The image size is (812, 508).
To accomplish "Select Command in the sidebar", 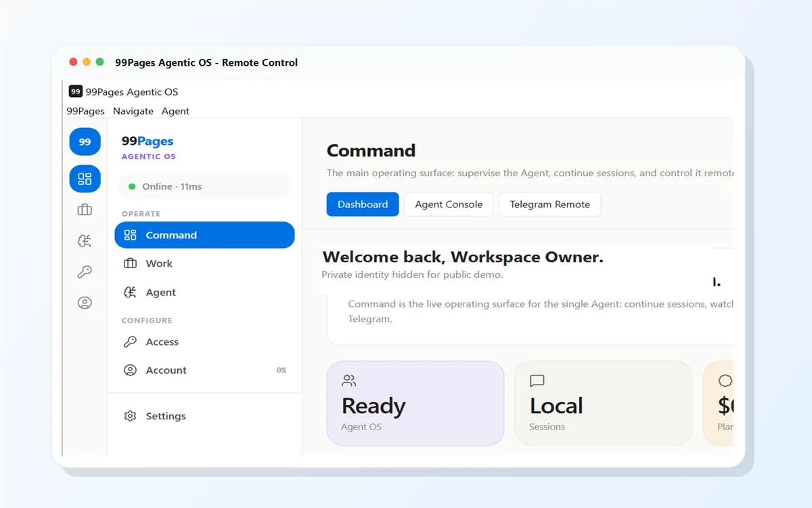I will (204, 235).
